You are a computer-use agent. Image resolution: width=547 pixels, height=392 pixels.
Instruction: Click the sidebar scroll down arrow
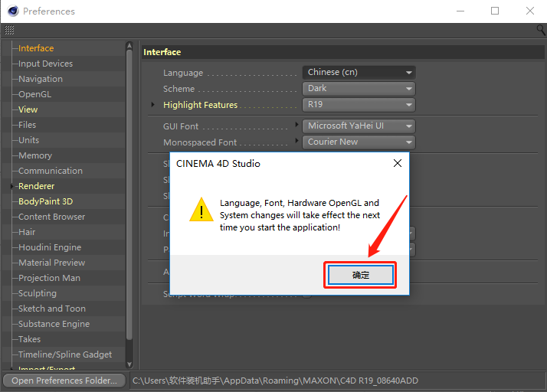[129, 364]
